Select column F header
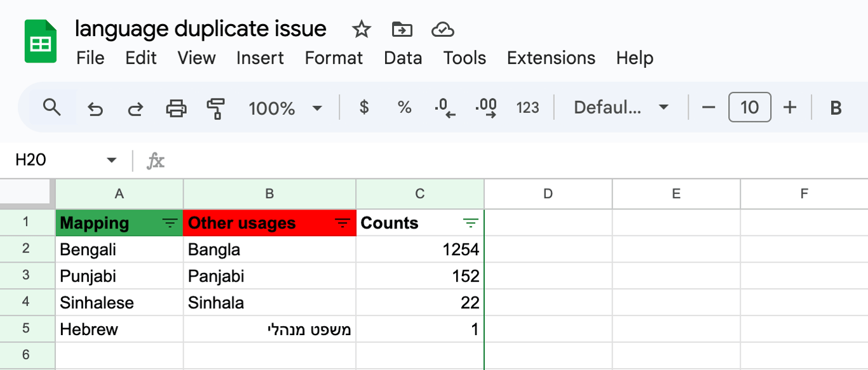 click(x=804, y=194)
